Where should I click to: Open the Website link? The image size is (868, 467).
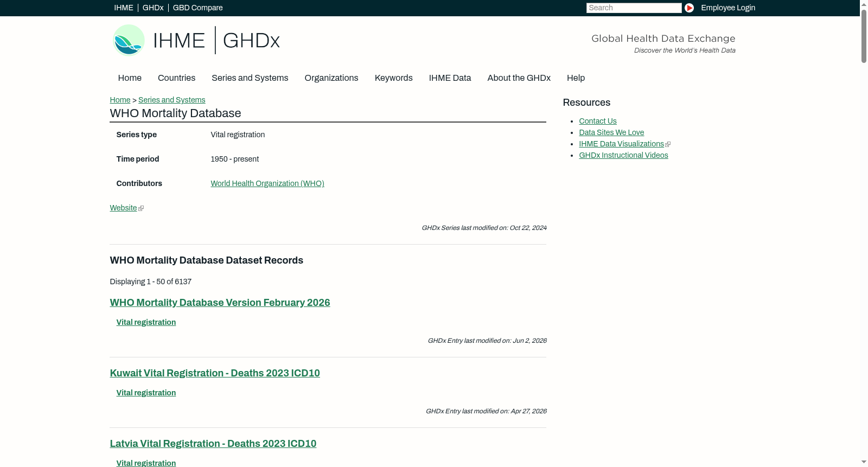pyautogui.click(x=123, y=208)
